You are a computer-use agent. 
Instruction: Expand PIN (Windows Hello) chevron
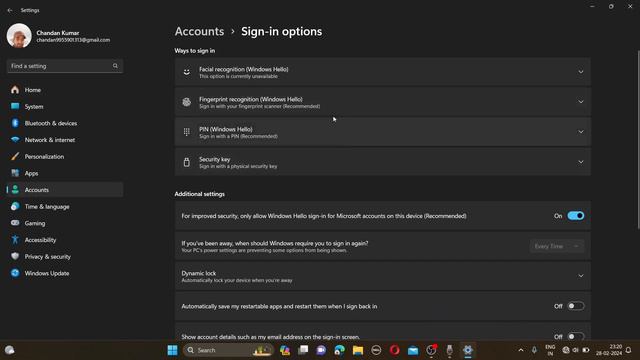(x=580, y=132)
